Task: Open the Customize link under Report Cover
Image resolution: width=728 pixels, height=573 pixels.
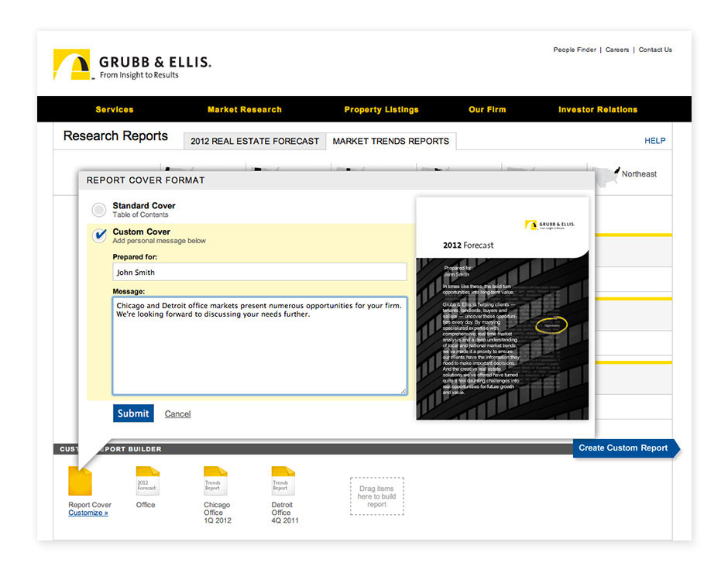Action: pos(88,513)
